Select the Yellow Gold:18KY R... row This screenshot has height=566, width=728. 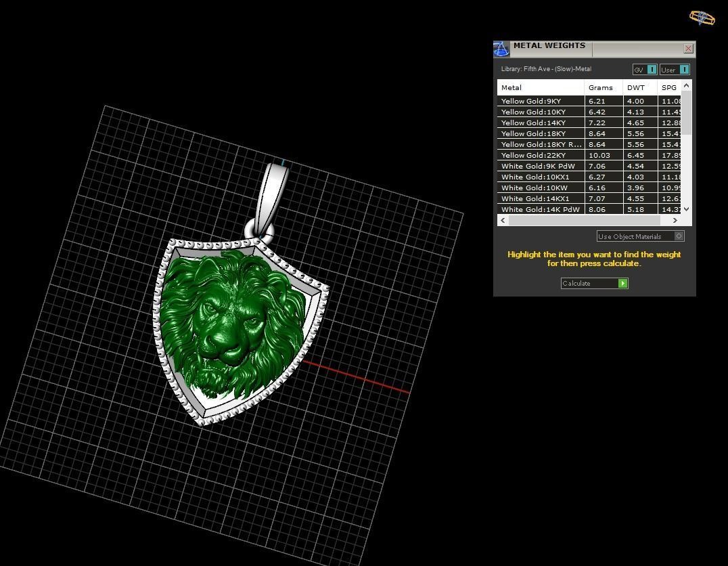point(589,144)
